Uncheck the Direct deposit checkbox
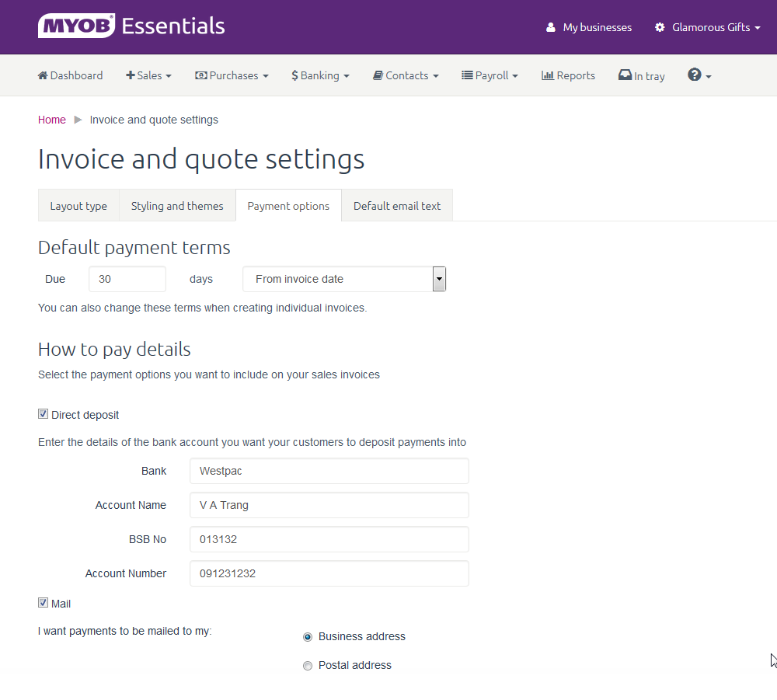777x700 pixels. (x=44, y=414)
